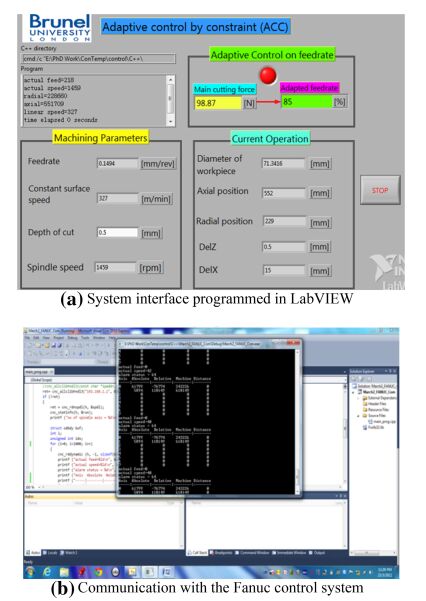This screenshot has width=426, height=601.
Task: Click the Solution Explorer panel title
Action: coord(364,371)
